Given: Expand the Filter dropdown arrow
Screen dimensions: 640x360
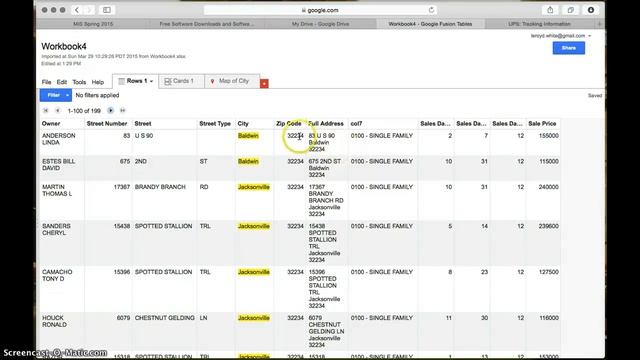Looking at the screenshot, I should (68, 95).
